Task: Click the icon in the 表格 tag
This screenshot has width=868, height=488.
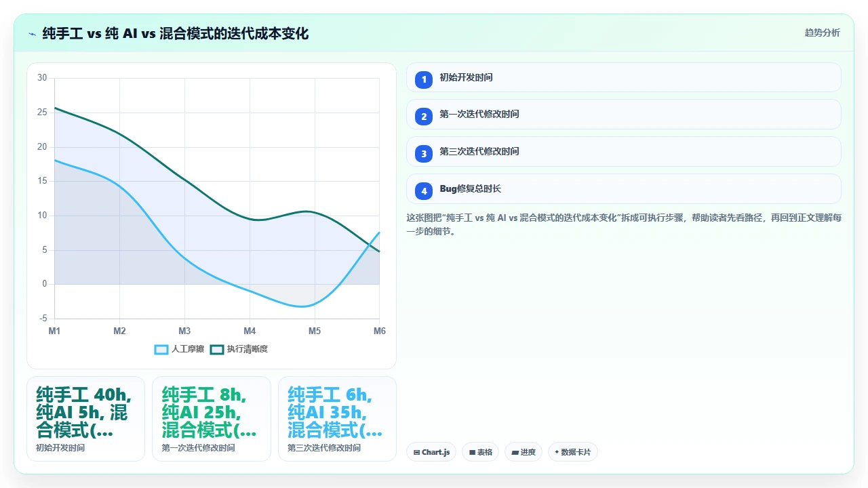Action: coord(472,452)
